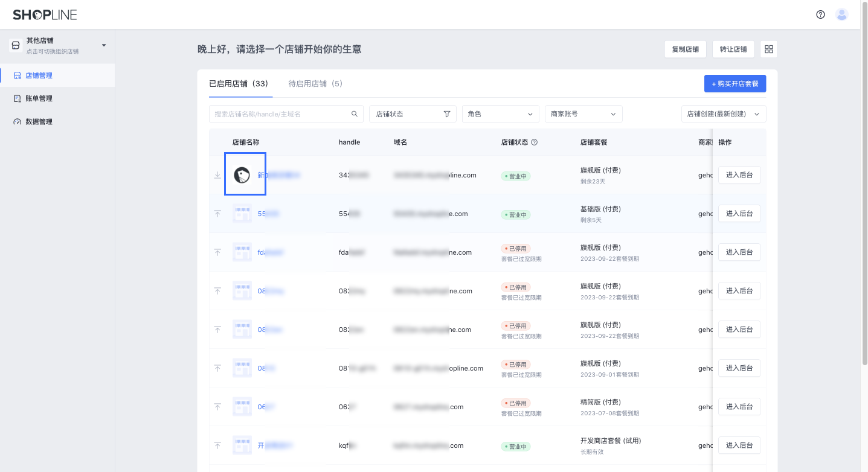
Task: Click 进入后台 for the 081 store
Action: click(x=739, y=368)
